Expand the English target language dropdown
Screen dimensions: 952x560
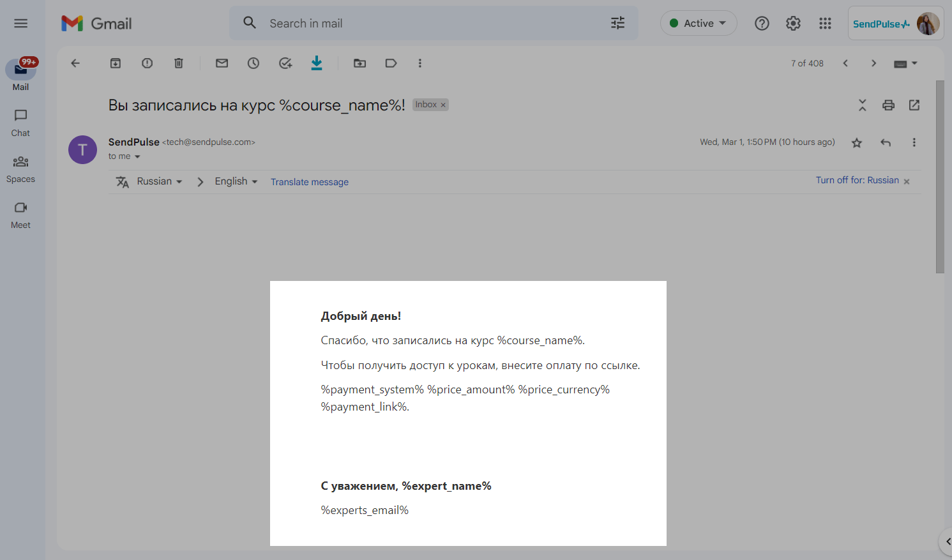click(x=236, y=182)
